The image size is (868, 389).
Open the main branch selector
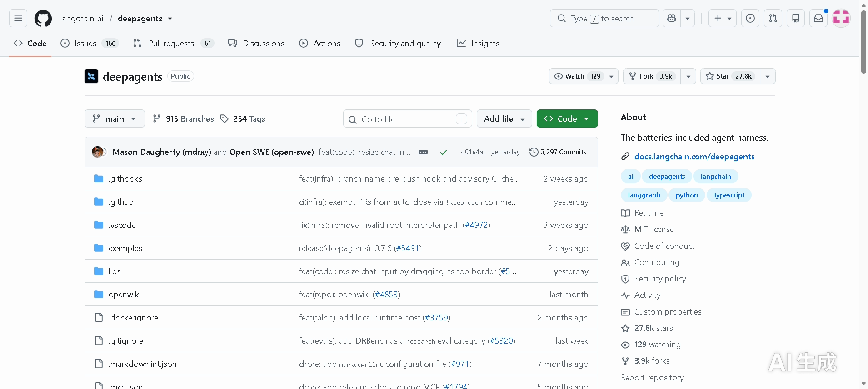coord(115,118)
